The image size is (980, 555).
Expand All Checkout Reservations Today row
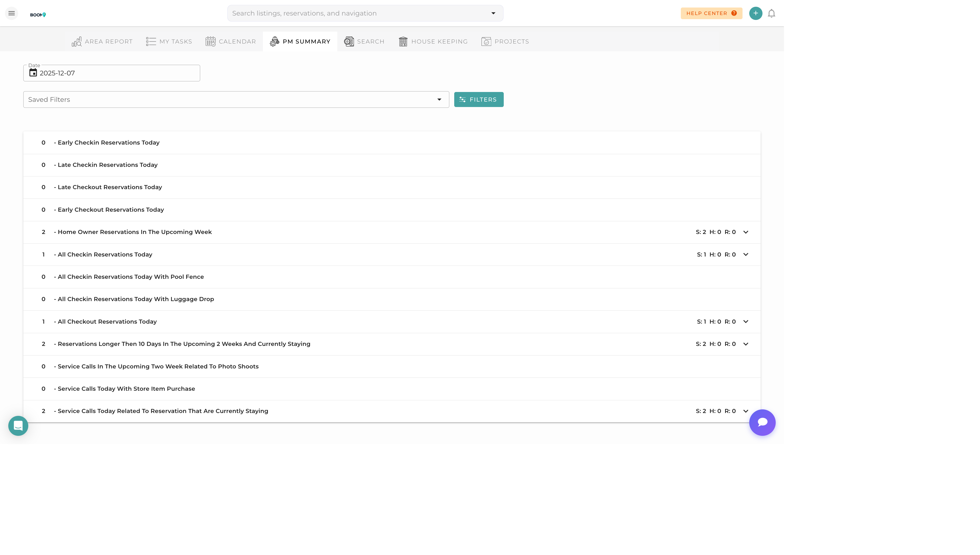pyautogui.click(x=746, y=321)
